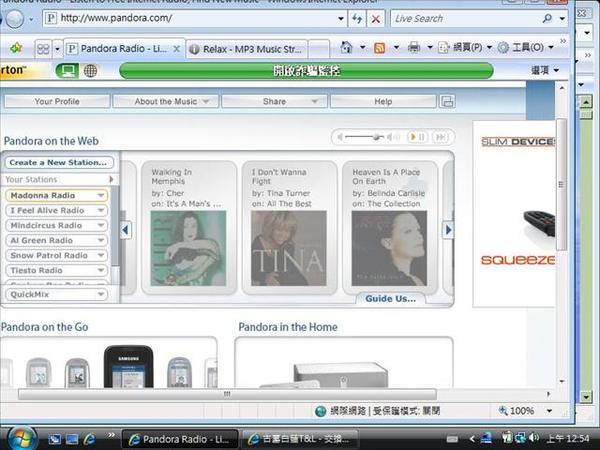
Task: Click the Internet Explorer quick launch icon
Action: 89,439
